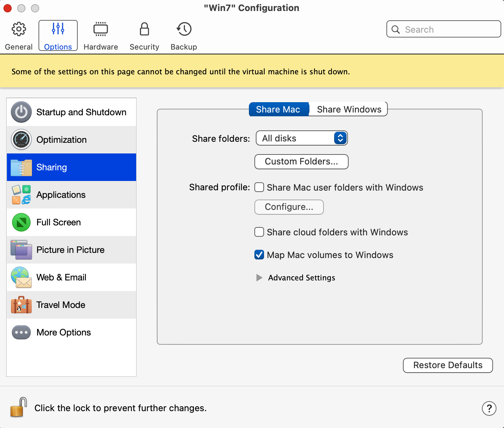
Task: Open the Share folders All disks dropdown
Action: pyautogui.click(x=302, y=138)
